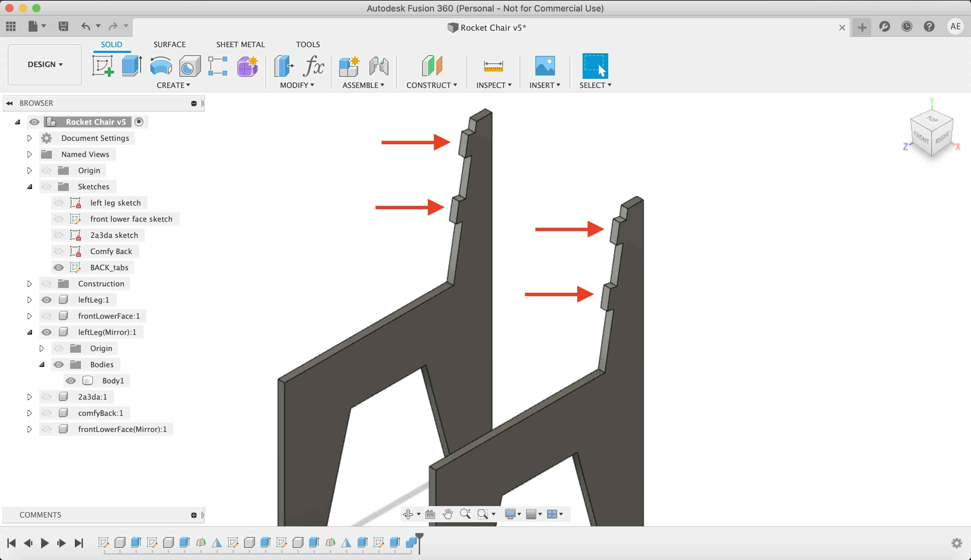The height and width of the screenshot is (560, 971).
Task: Choose the Extrude tool
Action: (x=131, y=66)
